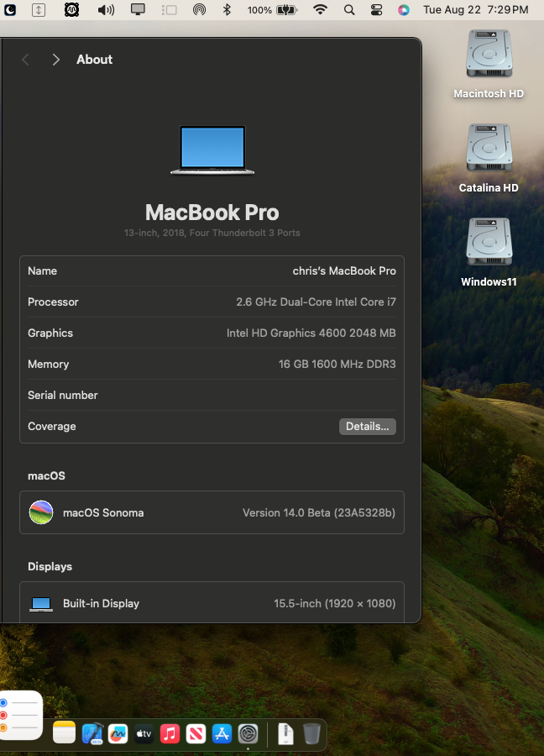Click the Coverage label
544x756 pixels.
click(x=51, y=426)
